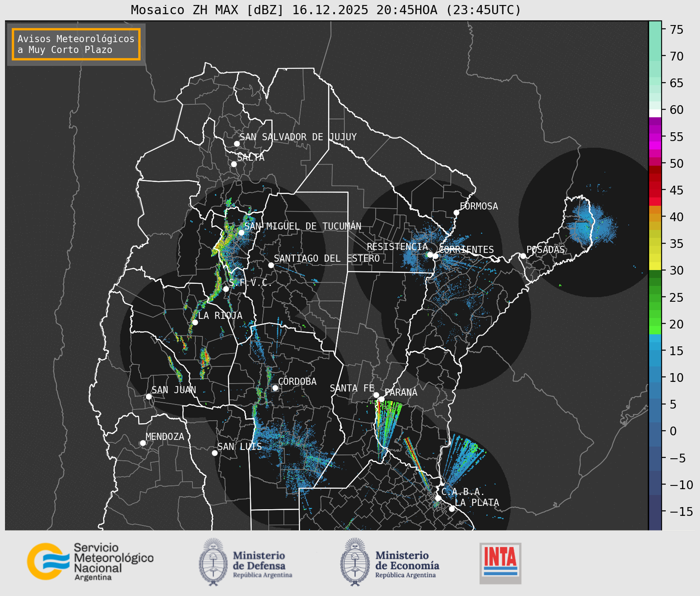Image resolution: width=700 pixels, height=596 pixels.
Task: Click the Mendoza city dot
Action: 143,443
